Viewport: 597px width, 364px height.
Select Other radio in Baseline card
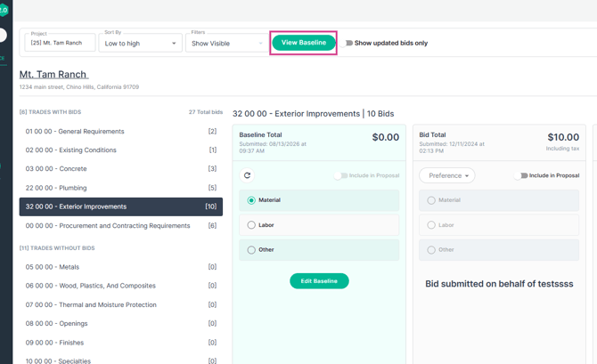251,250
